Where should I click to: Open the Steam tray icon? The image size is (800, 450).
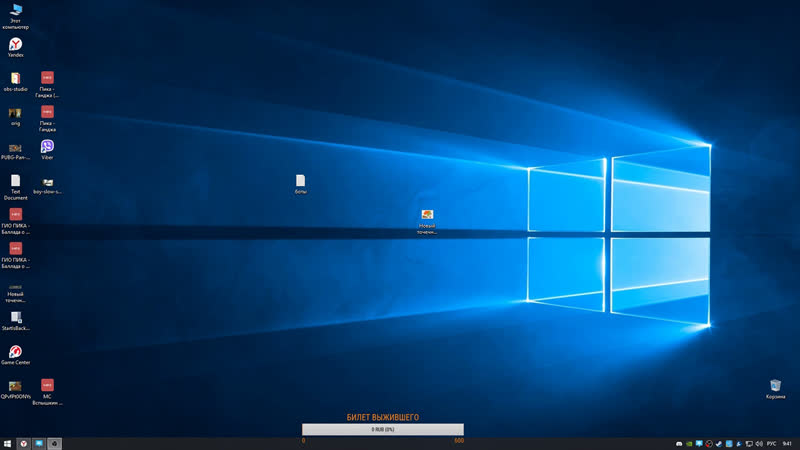click(719, 444)
